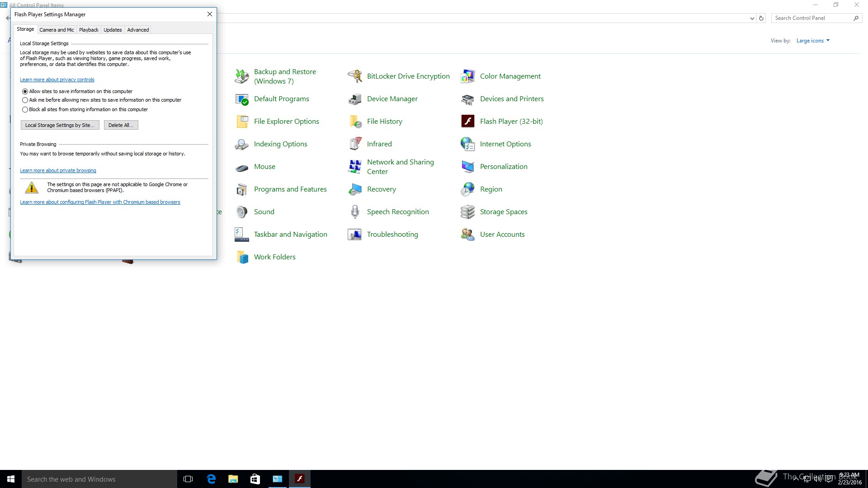Open Learn more about privacy controls link
Viewport: 868px width, 488px height.
coord(57,80)
